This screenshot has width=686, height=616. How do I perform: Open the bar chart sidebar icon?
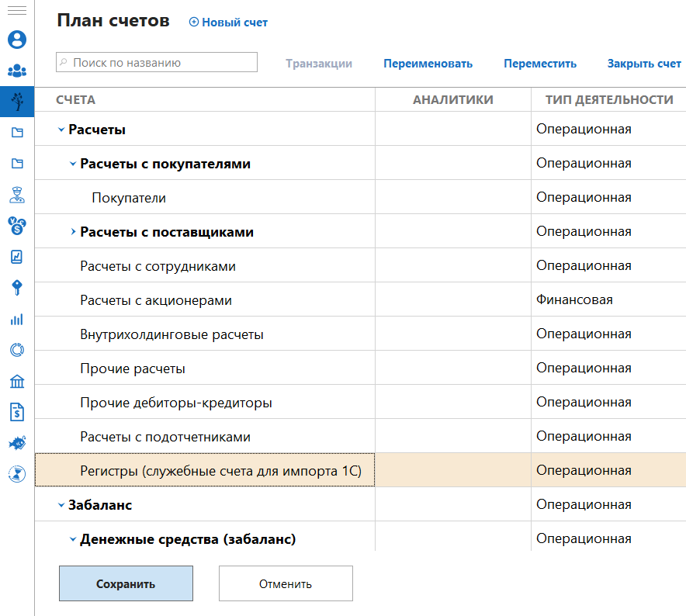(x=16, y=319)
